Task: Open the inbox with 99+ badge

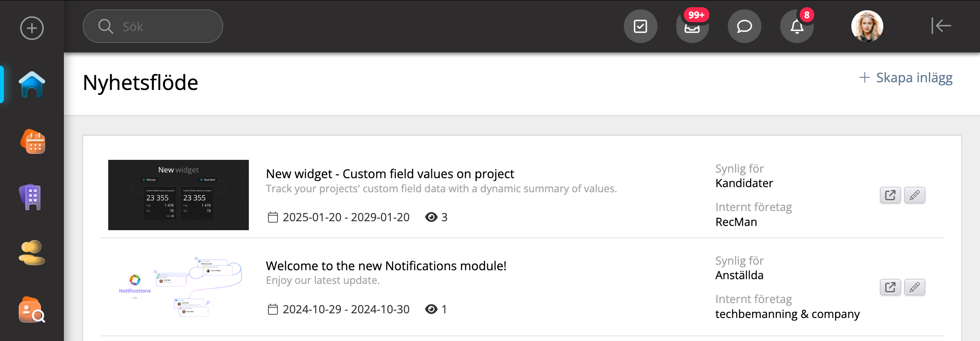Action: click(x=692, y=26)
